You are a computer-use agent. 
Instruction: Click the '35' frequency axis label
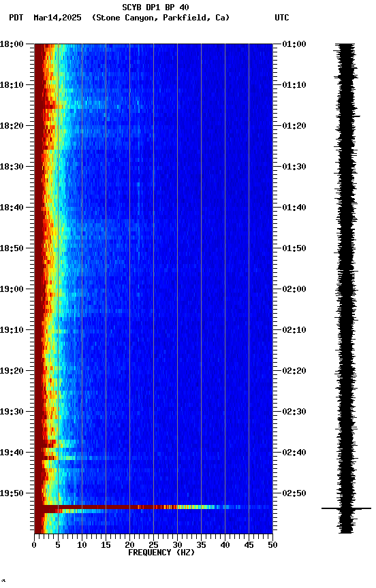pyautogui.click(x=201, y=545)
